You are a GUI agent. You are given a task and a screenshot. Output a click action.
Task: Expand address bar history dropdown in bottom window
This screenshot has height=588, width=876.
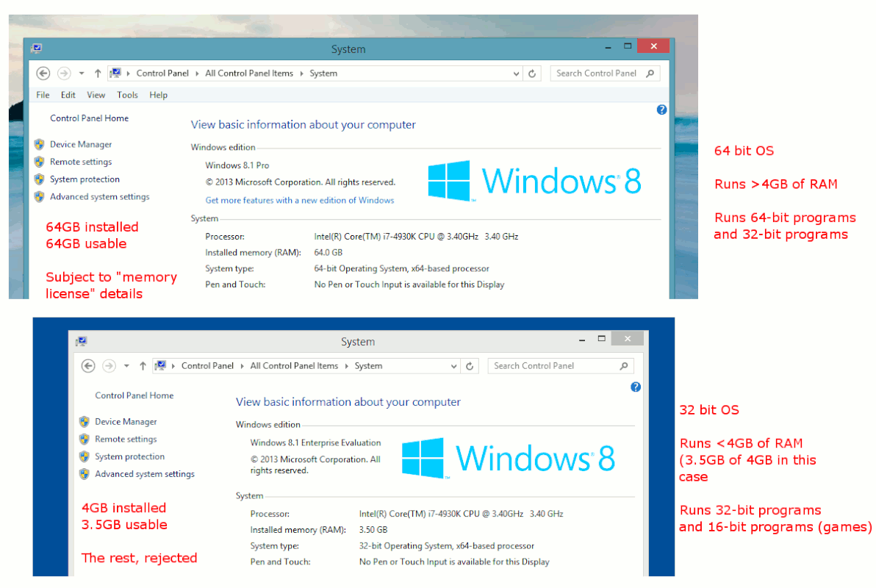coord(453,365)
